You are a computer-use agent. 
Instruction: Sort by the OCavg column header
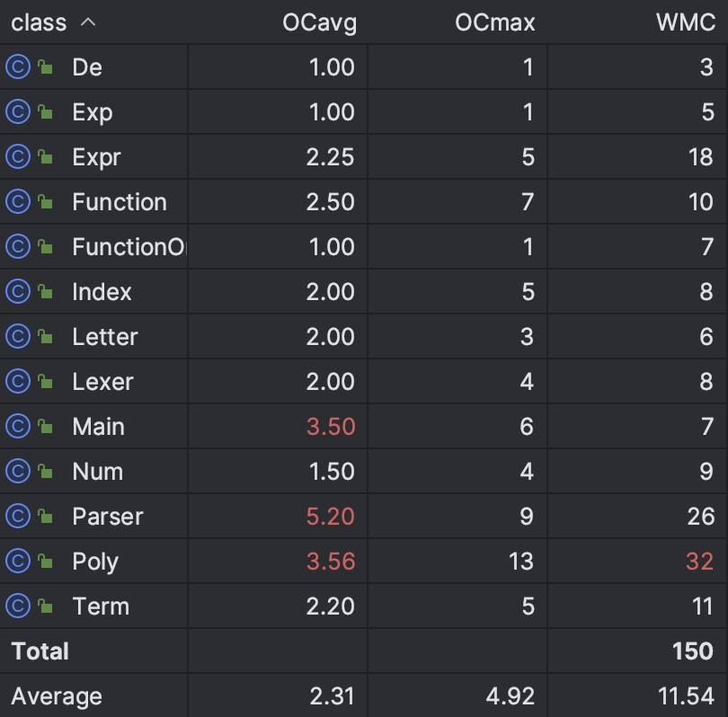[319, 22]
